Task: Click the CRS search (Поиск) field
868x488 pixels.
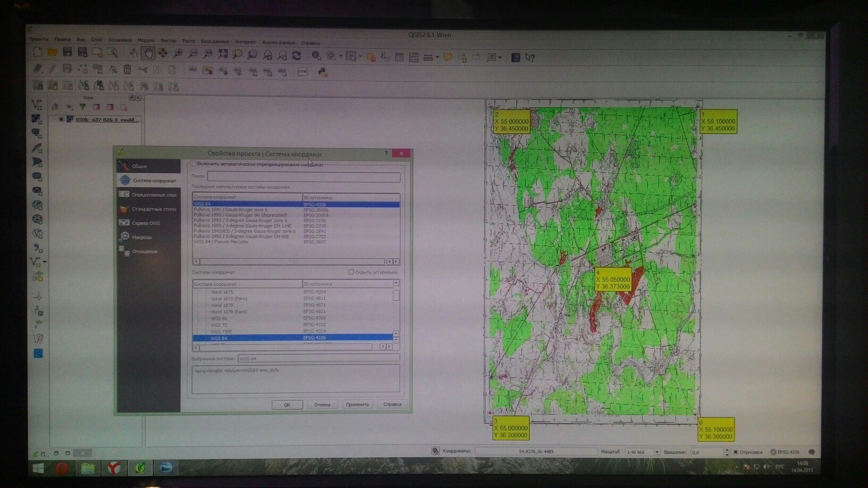Action: [x=304, y=176]
